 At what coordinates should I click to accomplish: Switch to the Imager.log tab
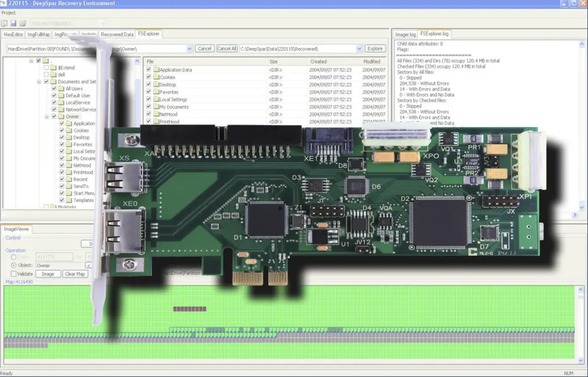406,34
